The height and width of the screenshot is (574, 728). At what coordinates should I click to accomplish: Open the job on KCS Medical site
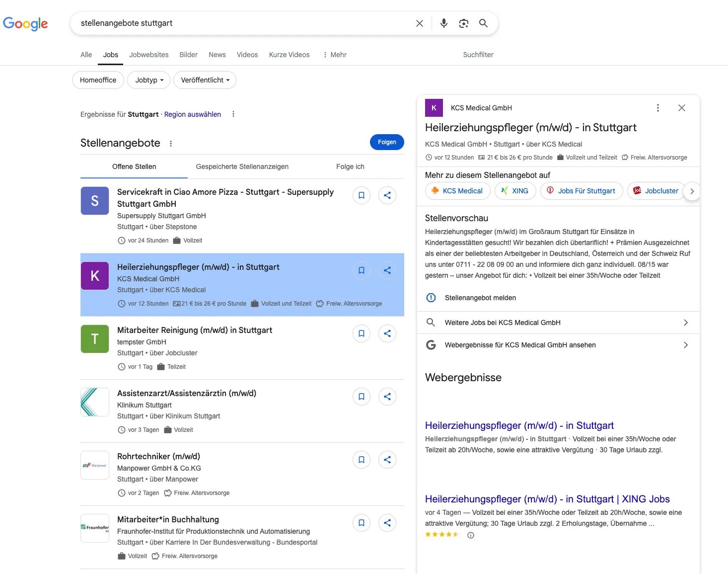tap(458, 191)
